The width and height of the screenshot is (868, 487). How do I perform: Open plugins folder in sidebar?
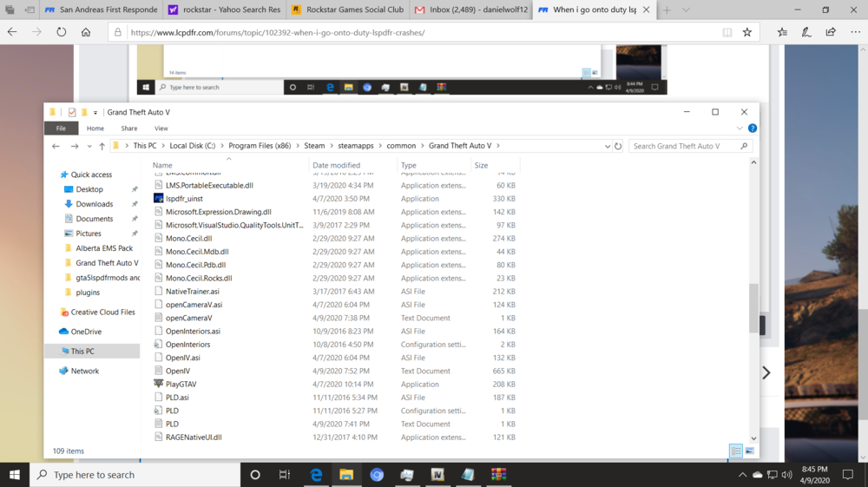coord(88,293)
